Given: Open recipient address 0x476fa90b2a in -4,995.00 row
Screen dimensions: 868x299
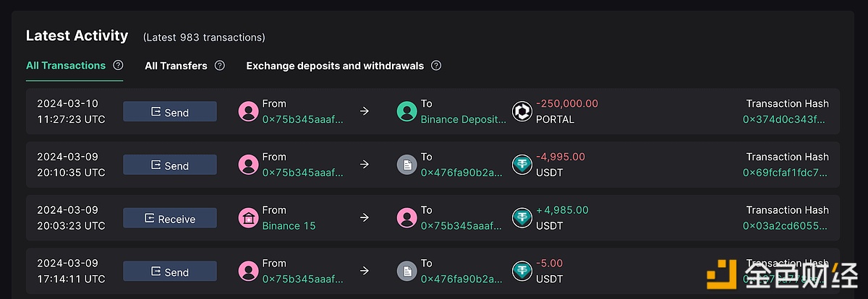Looking at the screenshot, I should click(461, 173).
